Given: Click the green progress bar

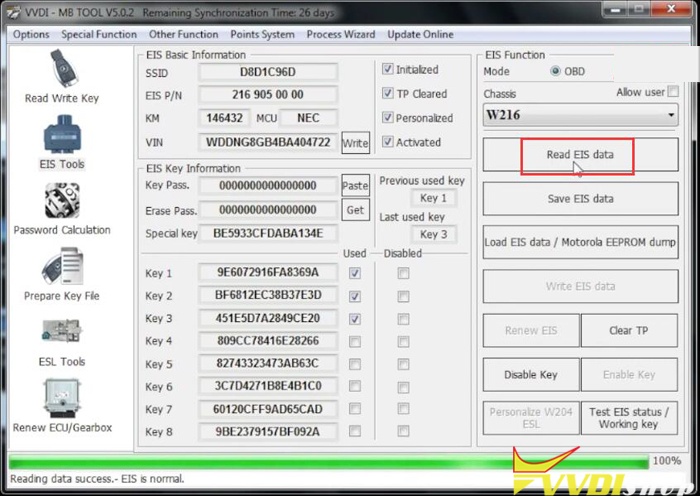Looking at the screenshot, I should pos(328,461).
